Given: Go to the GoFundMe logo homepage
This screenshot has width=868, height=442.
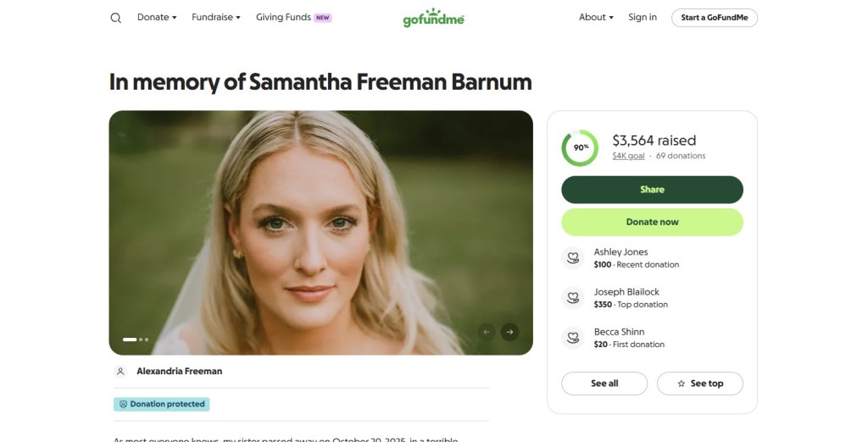Looking at the screenshot, I should (x=433, y=18).
